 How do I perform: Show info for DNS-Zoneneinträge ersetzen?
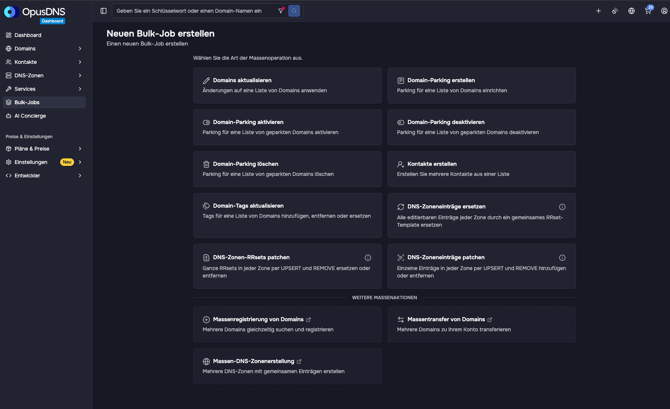[x=562, y=207]
